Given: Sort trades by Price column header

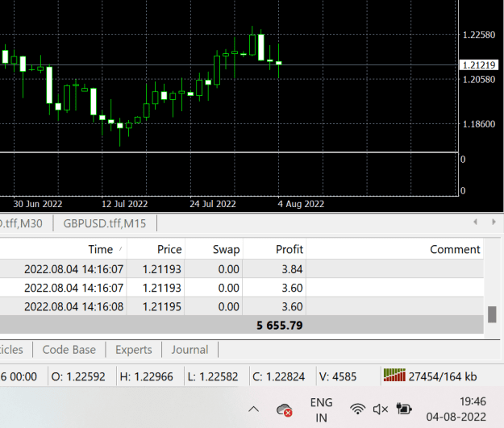Looking at the screenshot, I should tap(169, 249).
